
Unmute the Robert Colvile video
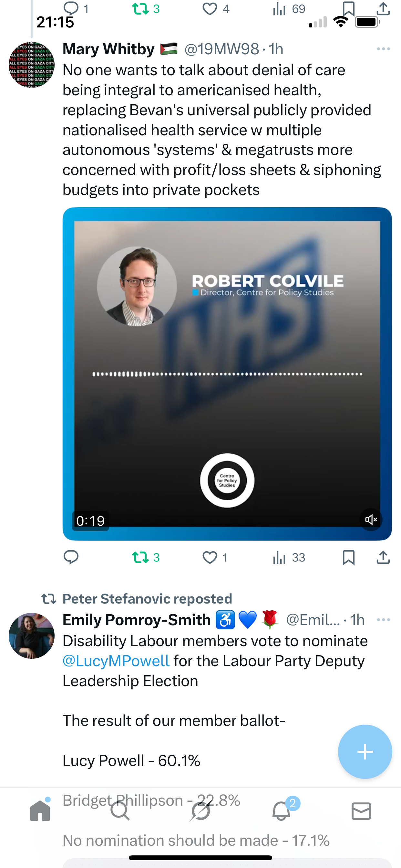coord(371,519)
